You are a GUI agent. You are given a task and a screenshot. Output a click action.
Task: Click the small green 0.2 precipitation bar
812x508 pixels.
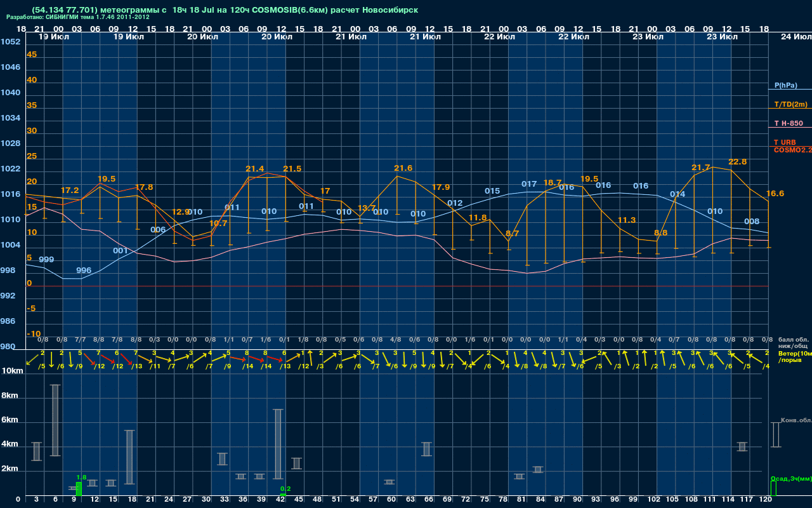pyautogui.click(x=283, y=495)
